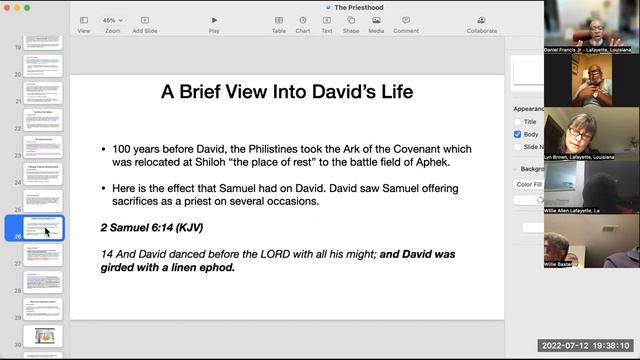Viewport: 640px width, 360px height.
Task: Select Lyn Brown video tile
Action: click(592, 134)
